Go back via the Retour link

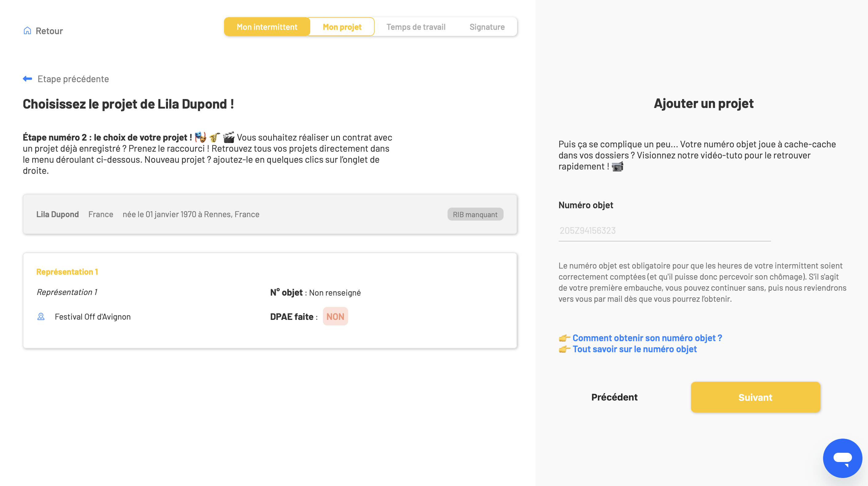point(49,31)
